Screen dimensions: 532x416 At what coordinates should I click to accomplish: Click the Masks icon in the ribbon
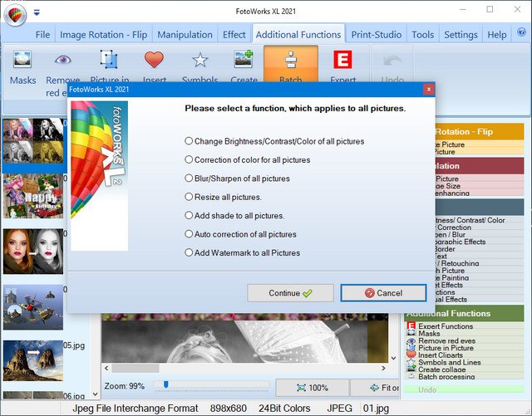22,61
